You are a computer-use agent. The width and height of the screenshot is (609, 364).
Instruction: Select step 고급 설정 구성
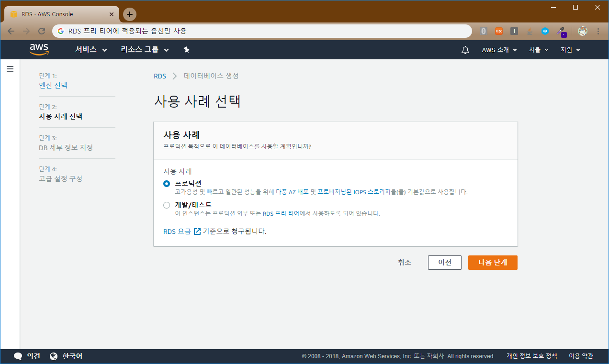click(x=60, y=179)
